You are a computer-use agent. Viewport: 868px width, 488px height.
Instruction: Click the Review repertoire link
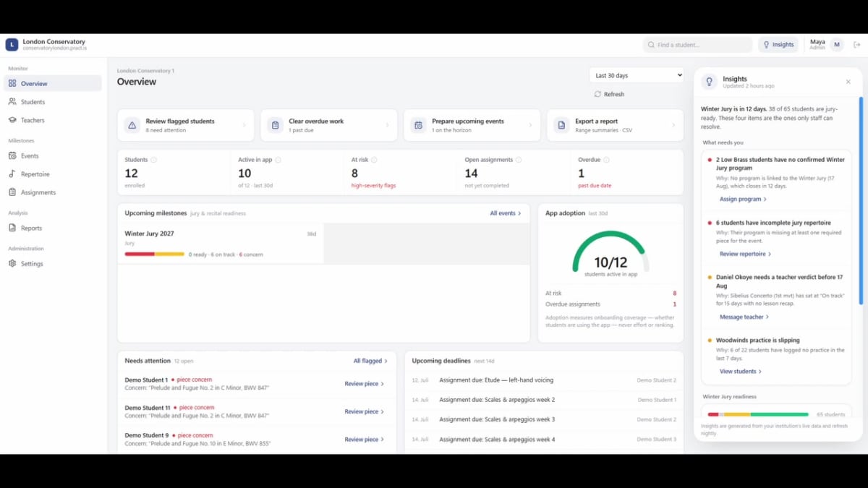coord(745,254)
